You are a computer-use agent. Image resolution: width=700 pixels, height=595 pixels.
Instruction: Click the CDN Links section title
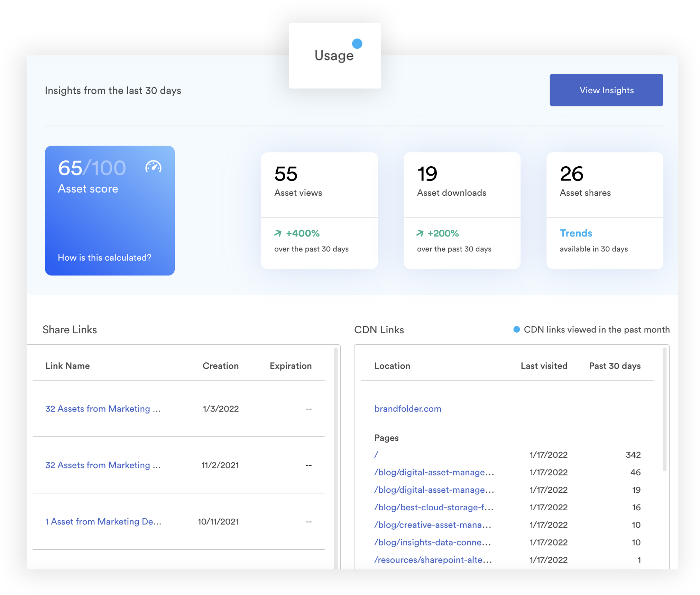coord(379,329)
